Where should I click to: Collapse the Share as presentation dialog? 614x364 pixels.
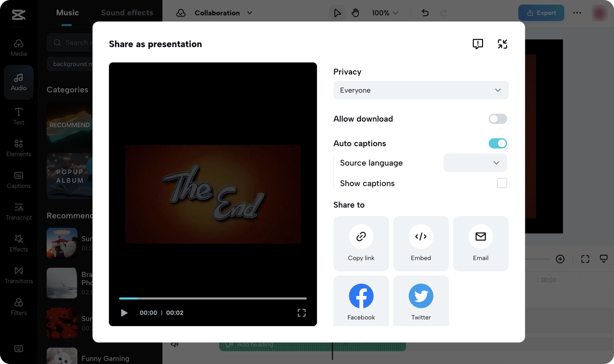[502, 44]
